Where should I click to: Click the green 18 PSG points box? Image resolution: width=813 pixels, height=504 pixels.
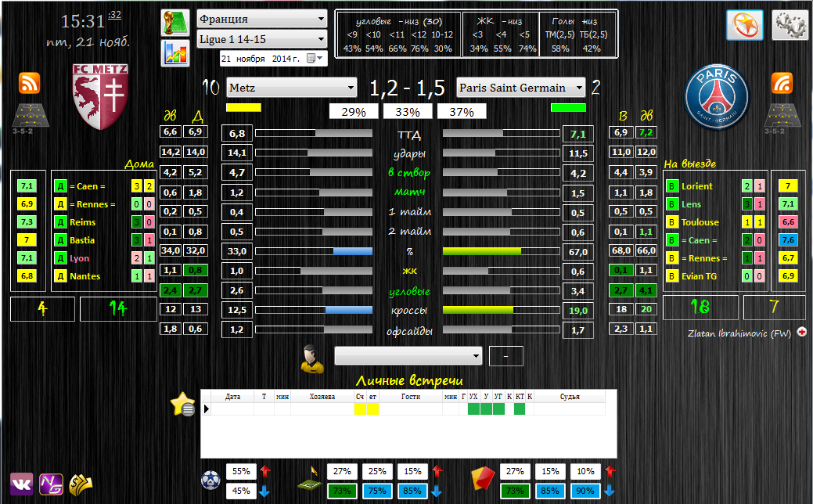click(x=700, y=308)
